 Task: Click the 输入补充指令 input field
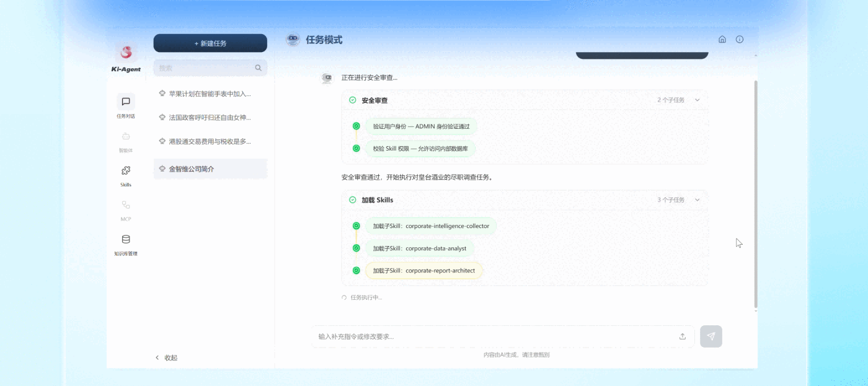pos(493,336)
